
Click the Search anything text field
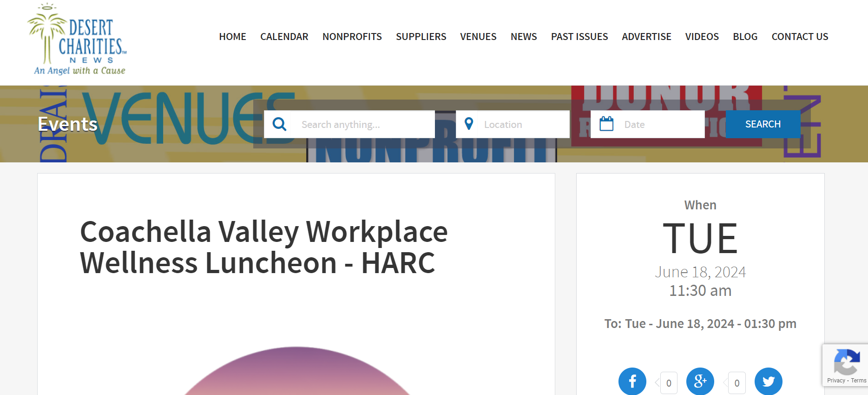click(x=362, y=125)
